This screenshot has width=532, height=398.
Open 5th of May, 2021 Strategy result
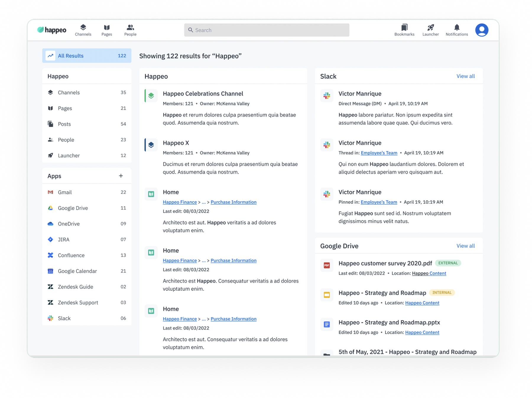(407, 352)
